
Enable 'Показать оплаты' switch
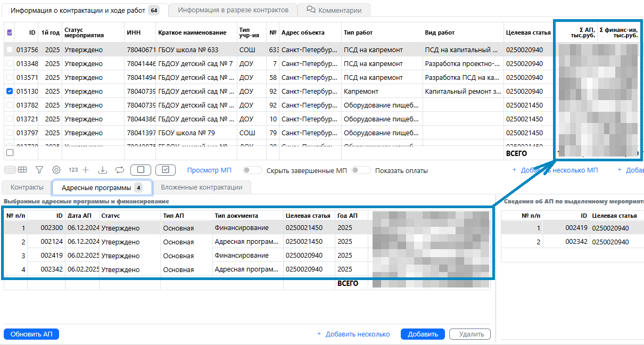click(x=361, y=170)
